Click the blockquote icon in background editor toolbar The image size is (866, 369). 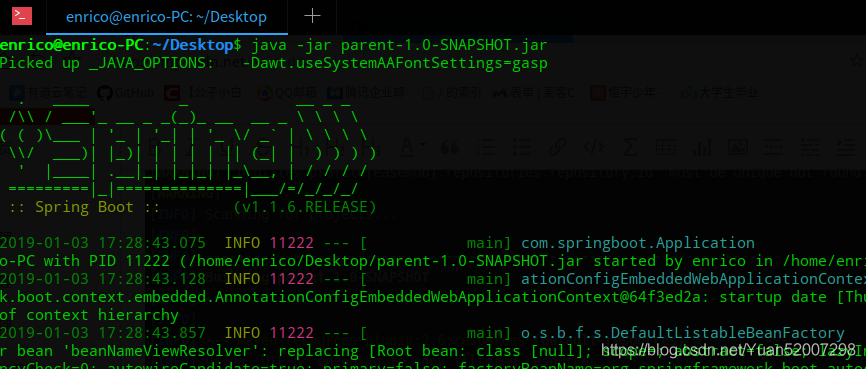[x=451, y=146]
